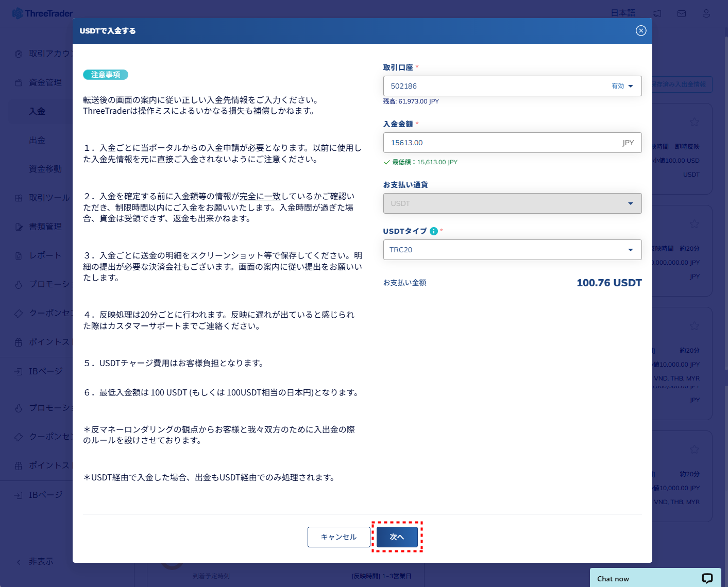
Task: Click the キャンセル button
Action: click(x=338, y=537)
